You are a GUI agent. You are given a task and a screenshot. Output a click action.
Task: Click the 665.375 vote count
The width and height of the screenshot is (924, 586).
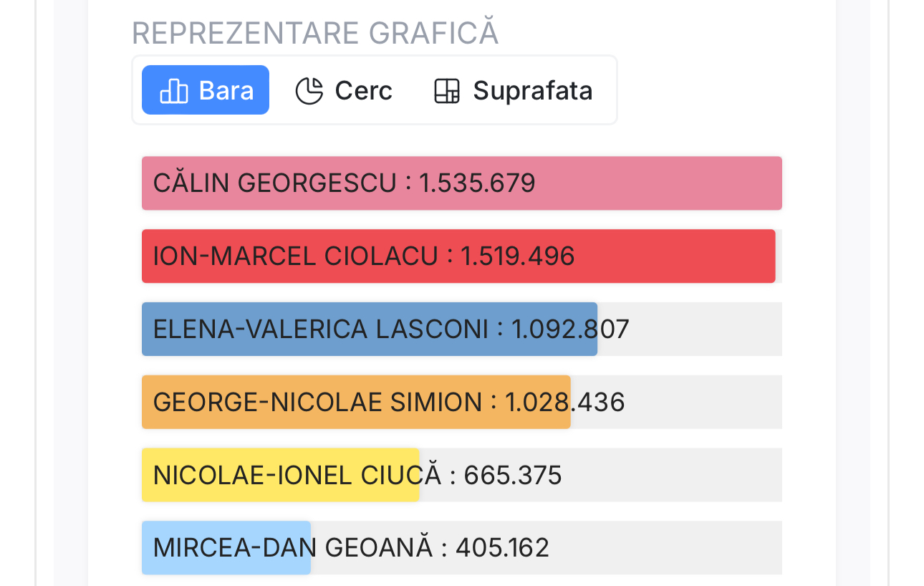513,476
